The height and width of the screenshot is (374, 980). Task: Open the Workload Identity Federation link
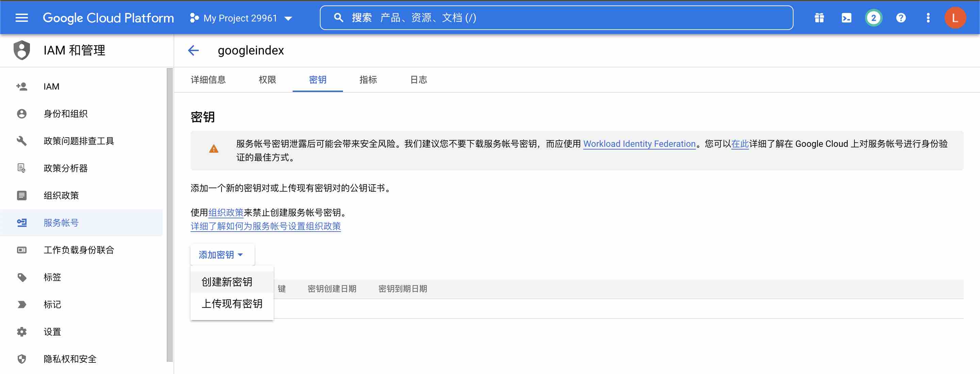[639, 144]
